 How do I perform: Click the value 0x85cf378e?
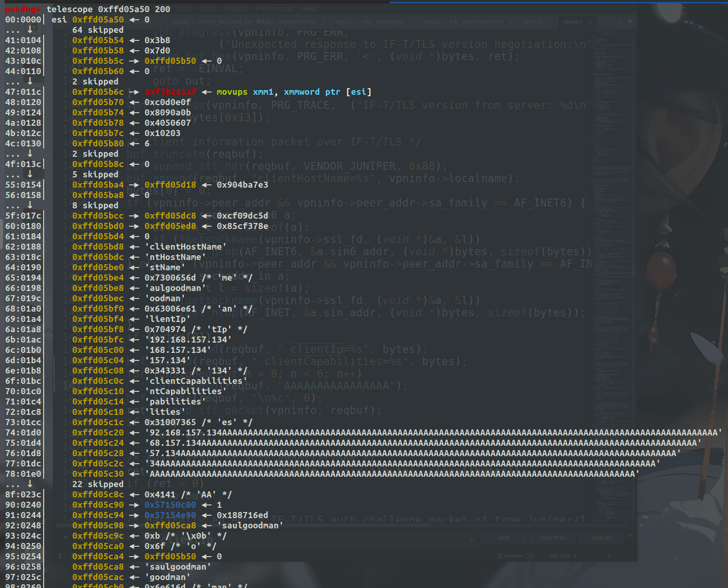pyautogui.click(x=242, y=226)
